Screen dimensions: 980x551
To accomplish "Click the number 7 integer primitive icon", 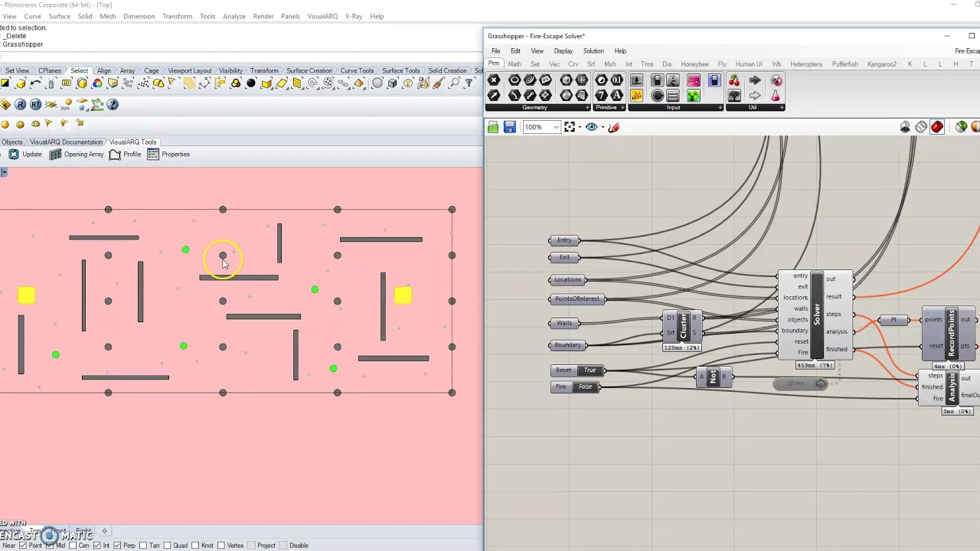I will (601, 96).
